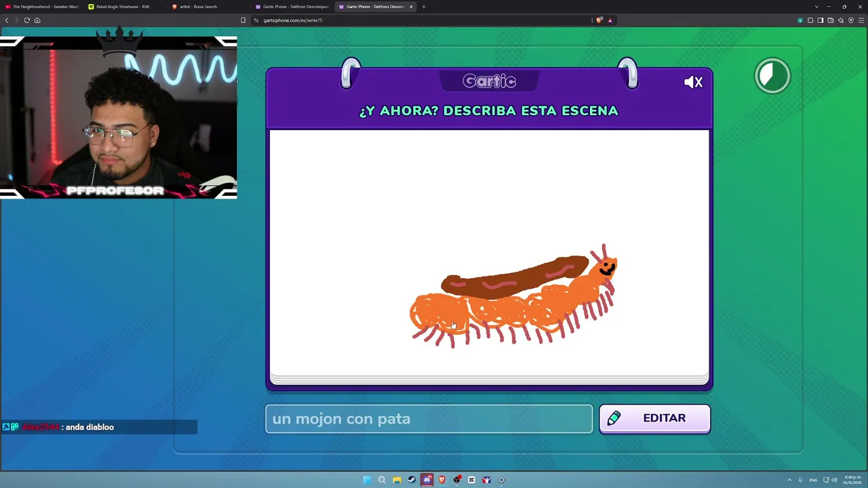Show hidden system tray icons

pyautogui.click(x=789, y=480)
